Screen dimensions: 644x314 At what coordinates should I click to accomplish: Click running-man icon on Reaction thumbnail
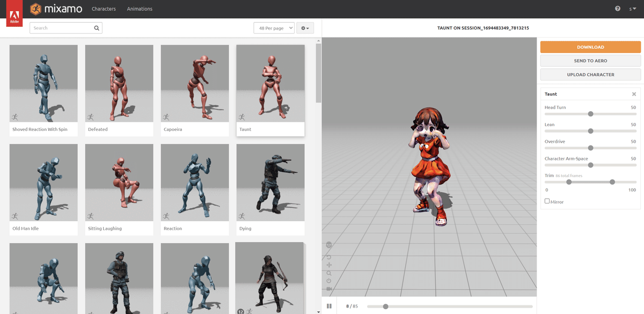[x=166, y=216]
